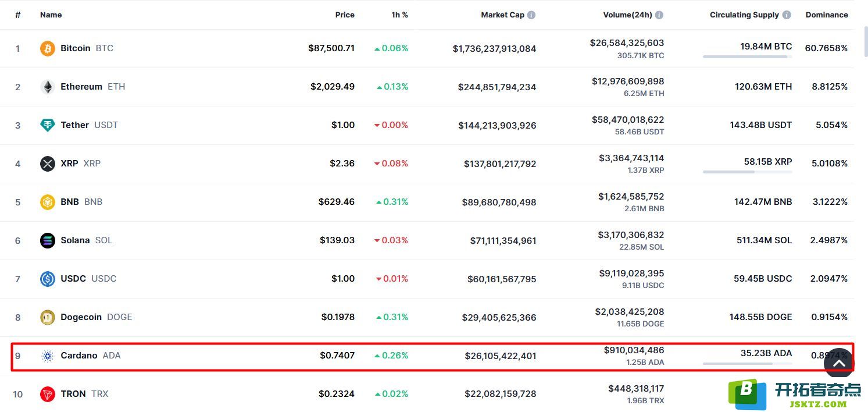
Task: Click XRP's 1h change 0.08%
Action: pyautogui.click(x=391, y=164)
